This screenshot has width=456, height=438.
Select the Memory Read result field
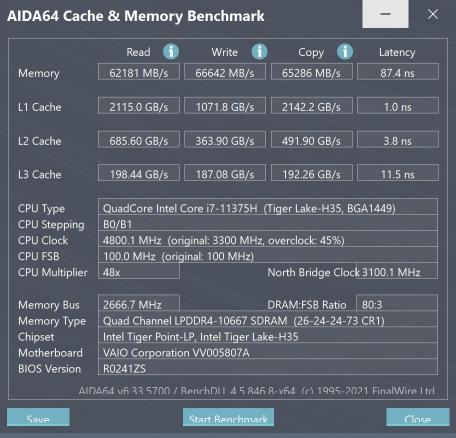pyautogui.click(x=139, y=72)
